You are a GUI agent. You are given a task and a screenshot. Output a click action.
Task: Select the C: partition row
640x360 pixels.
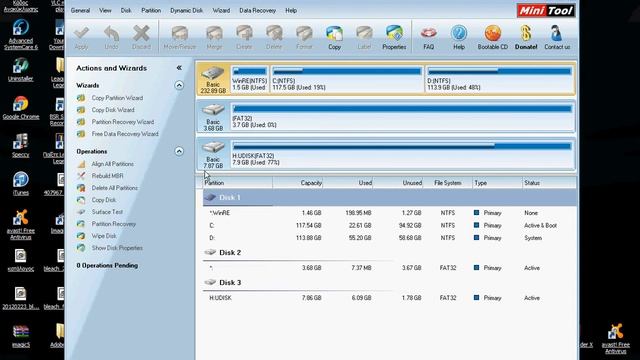[390, 226]
